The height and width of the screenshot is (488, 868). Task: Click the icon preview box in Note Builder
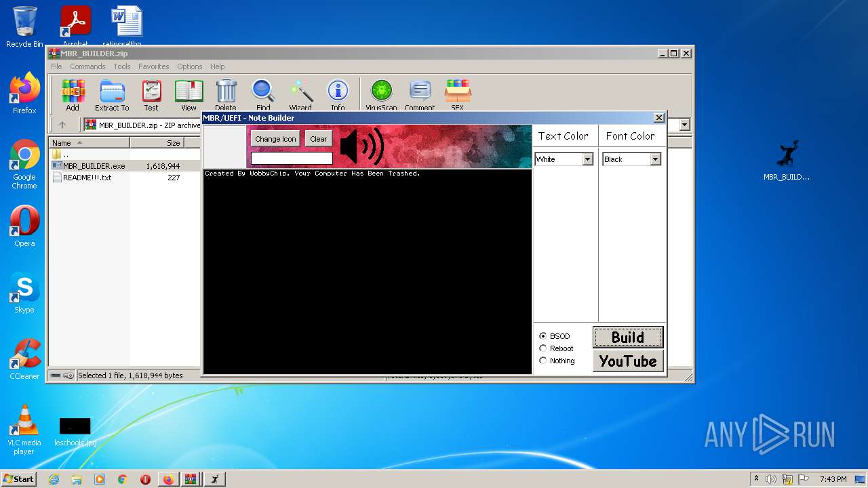click(x=224, y=146)
